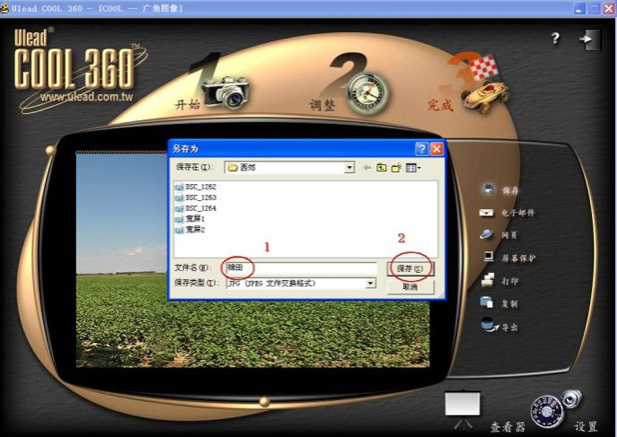The height and width of the screenshot is (437, 617).
Task: Select file 宽屏2 in the list
Action: point(190,229)
